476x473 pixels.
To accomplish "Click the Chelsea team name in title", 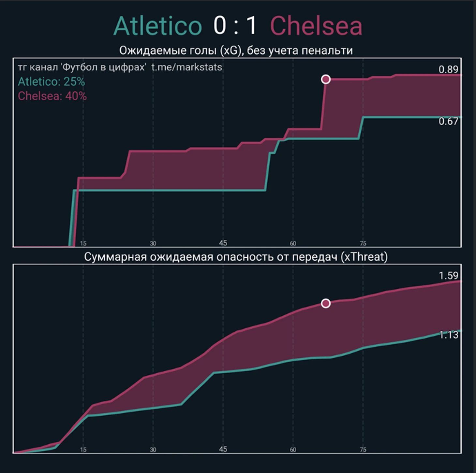I will pos(316,26).
